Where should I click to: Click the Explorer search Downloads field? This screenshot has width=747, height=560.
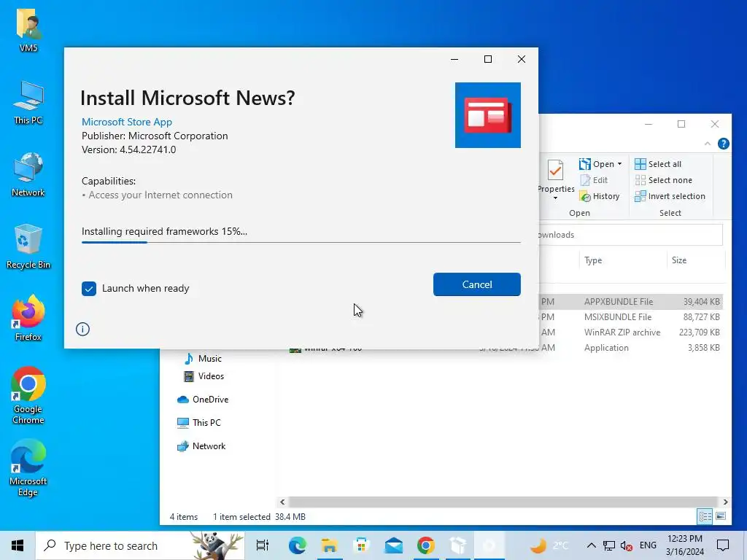(x=631, y=235)
